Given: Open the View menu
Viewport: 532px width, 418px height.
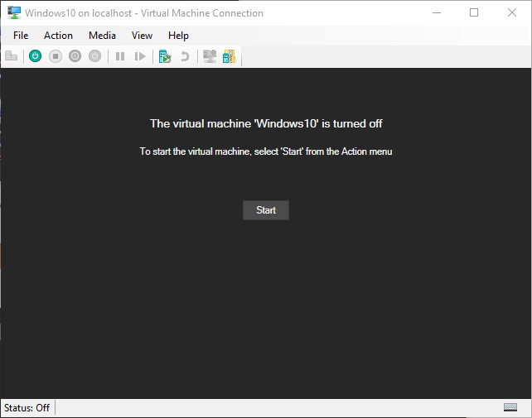Looking at the screenshot, I should click(x=142, y=36).
